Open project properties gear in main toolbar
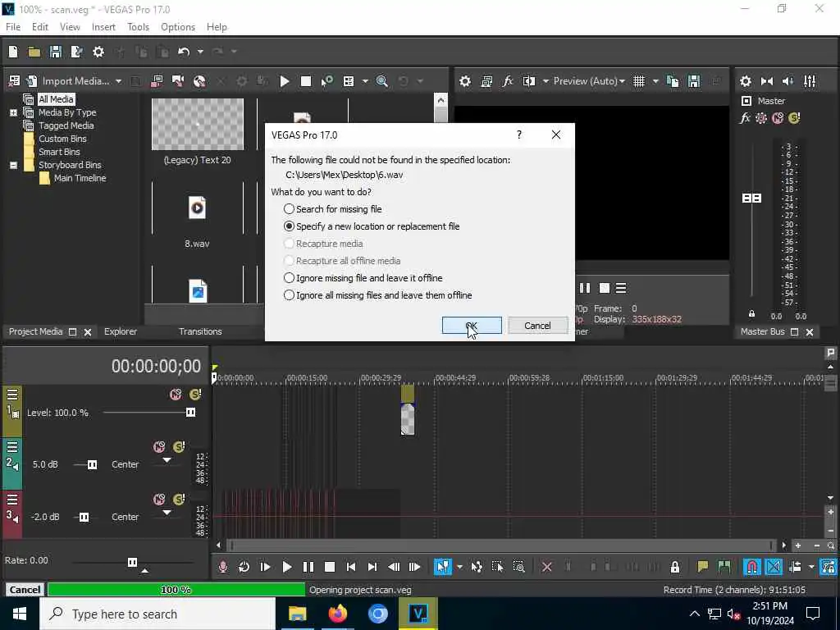 coord(98,52)
